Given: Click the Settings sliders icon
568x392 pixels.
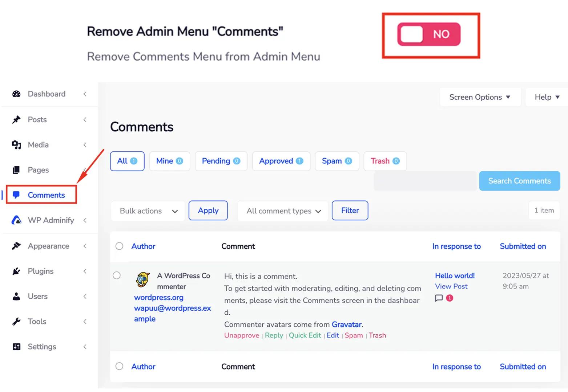Looking at the screenshot, I should click(16, 347).
